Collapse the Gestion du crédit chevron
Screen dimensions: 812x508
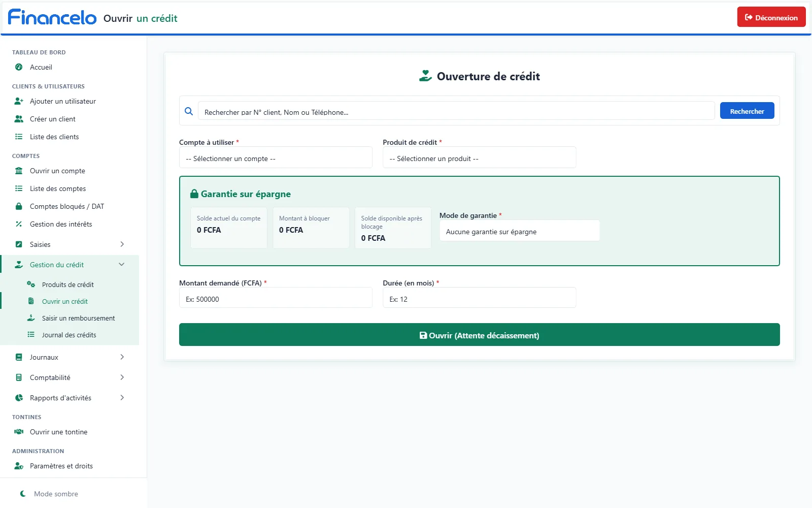[x=121, y=265]
